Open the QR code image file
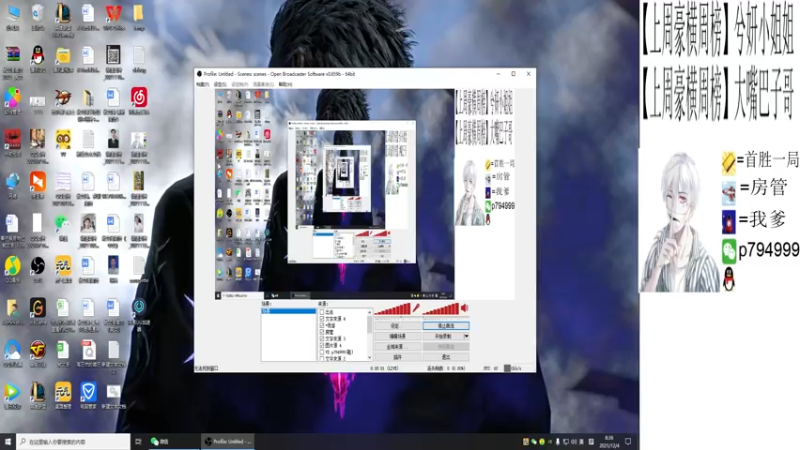800x450 pixels. click(x=113, y=55)
